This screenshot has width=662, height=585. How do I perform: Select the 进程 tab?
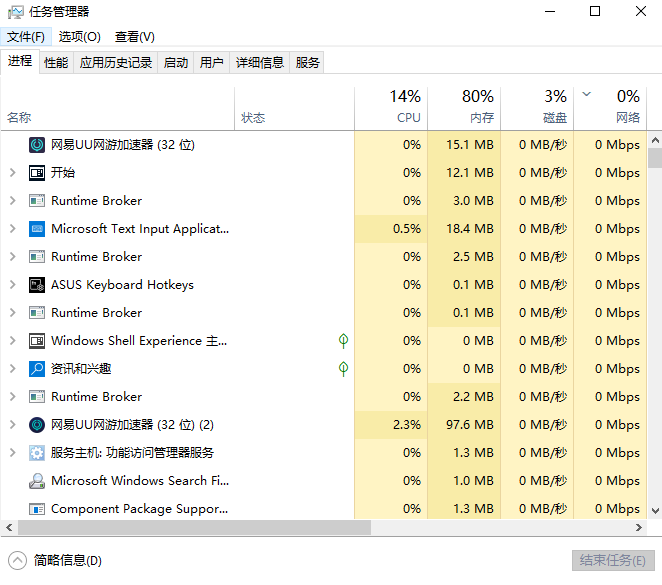click(x=20, y=61)
